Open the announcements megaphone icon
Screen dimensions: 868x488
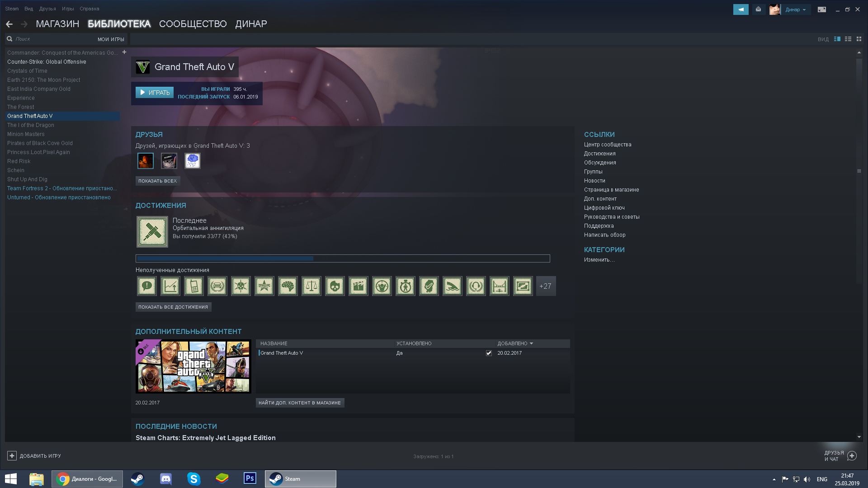741,9
